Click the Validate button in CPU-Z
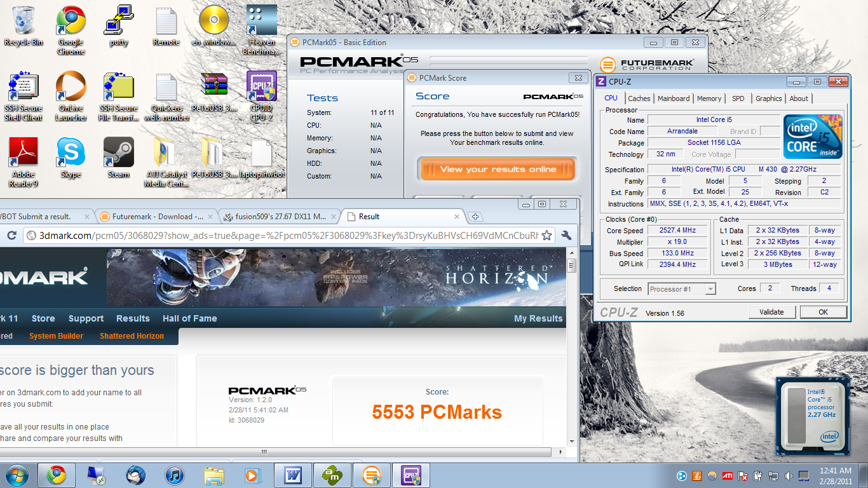This screenshot has height=488, width=868. pos(771,312)
